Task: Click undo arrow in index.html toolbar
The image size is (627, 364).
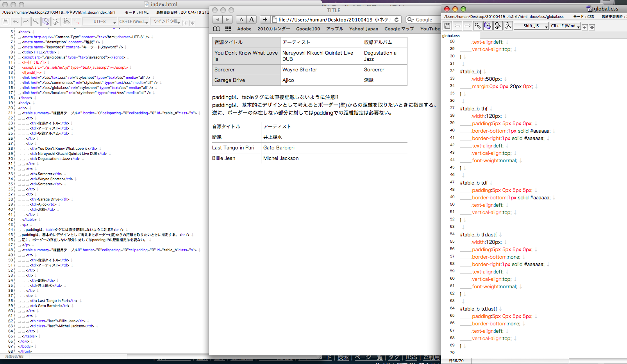Action: click(x=16, y=21)
